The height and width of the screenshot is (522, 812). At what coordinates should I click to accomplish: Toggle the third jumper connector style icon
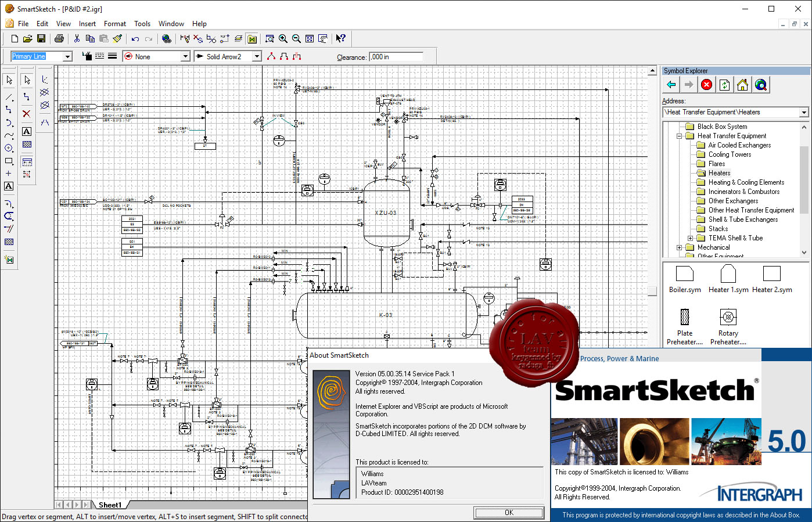point(297,56)
